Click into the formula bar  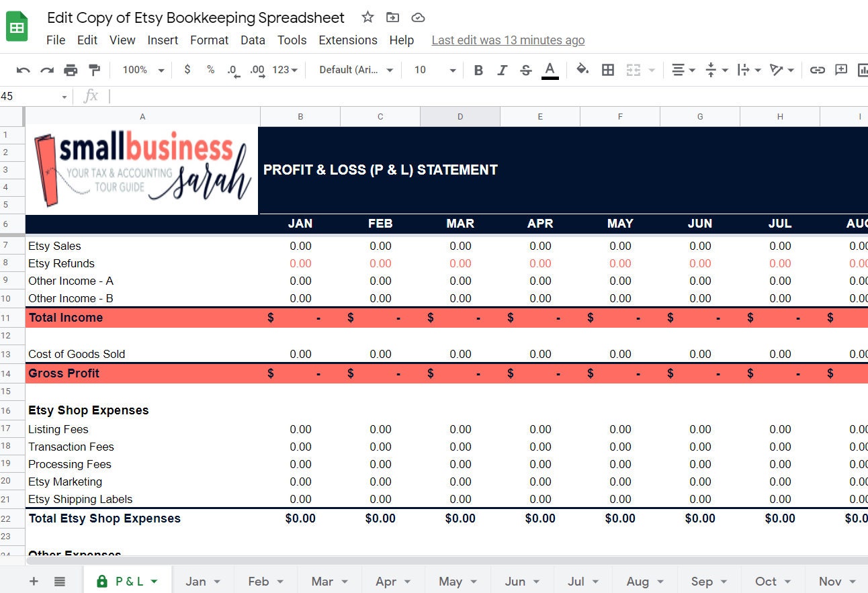point(487,97)
